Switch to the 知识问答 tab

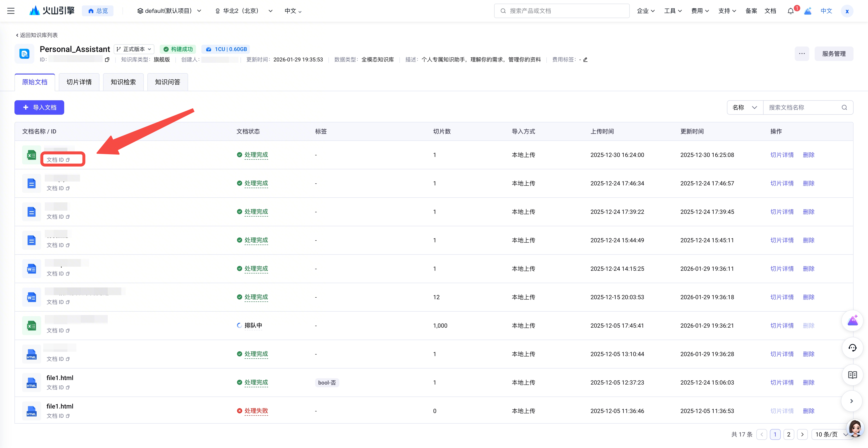coord(167,82)
